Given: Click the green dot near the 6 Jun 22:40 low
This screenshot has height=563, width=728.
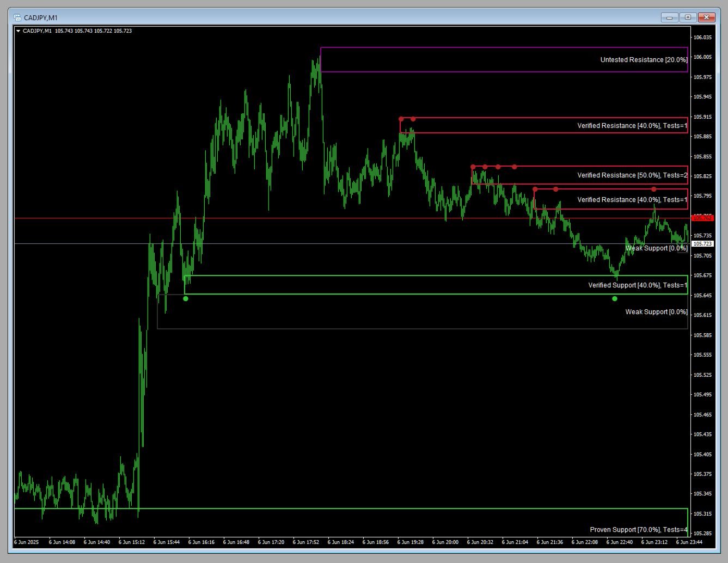Looking at the screenshot, I should pyautogui.click(x=614, y=298).
